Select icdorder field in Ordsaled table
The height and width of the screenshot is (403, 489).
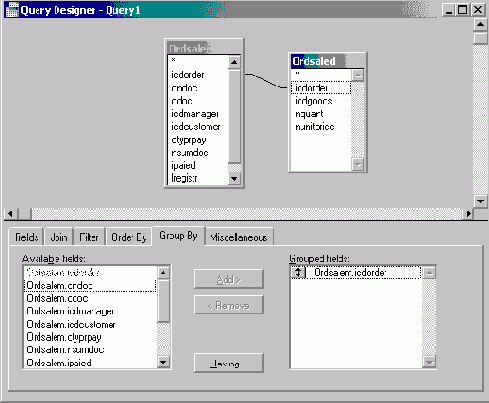[321, 88]
